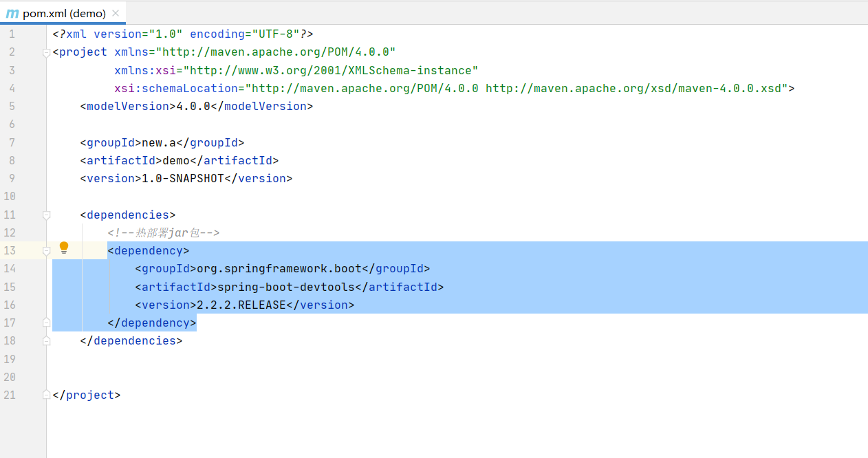Click the xmlns:xsi attribute name on line 3
Viewport: 868px width, 458px height.
click(x=145, y=70)
